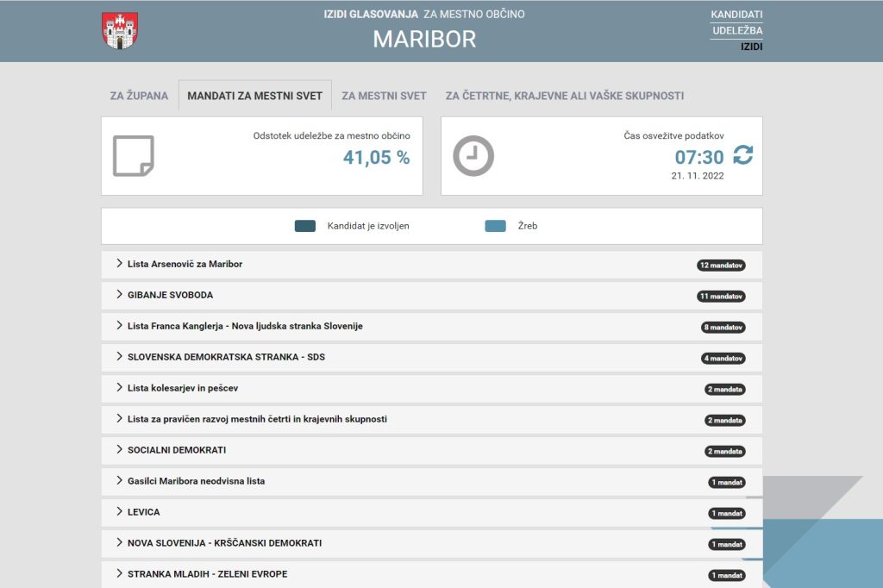The height and width of the screenshot is (588, 883).
Task: Expand the LEVICA party row
Action: tap(143, 512)
